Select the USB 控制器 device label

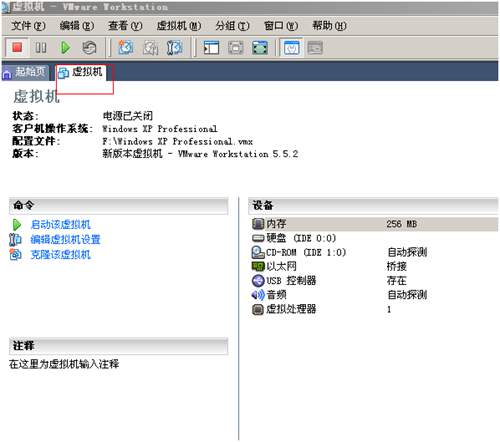coord(291,281)
